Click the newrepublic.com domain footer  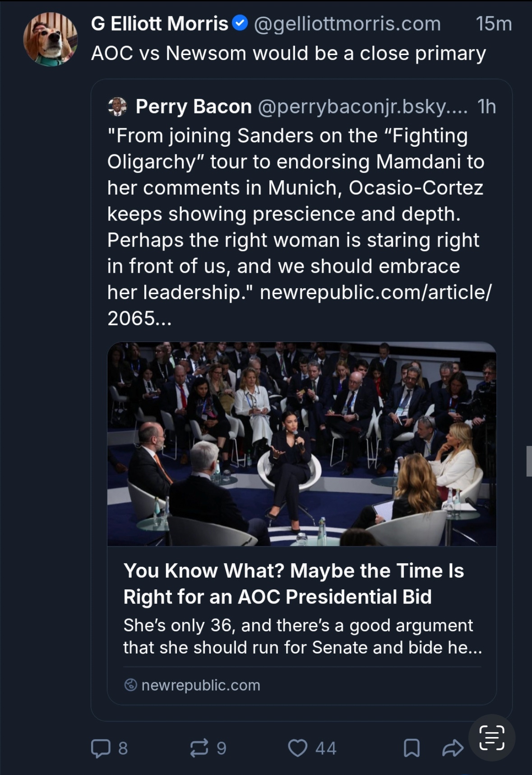[x=200, y=685]
